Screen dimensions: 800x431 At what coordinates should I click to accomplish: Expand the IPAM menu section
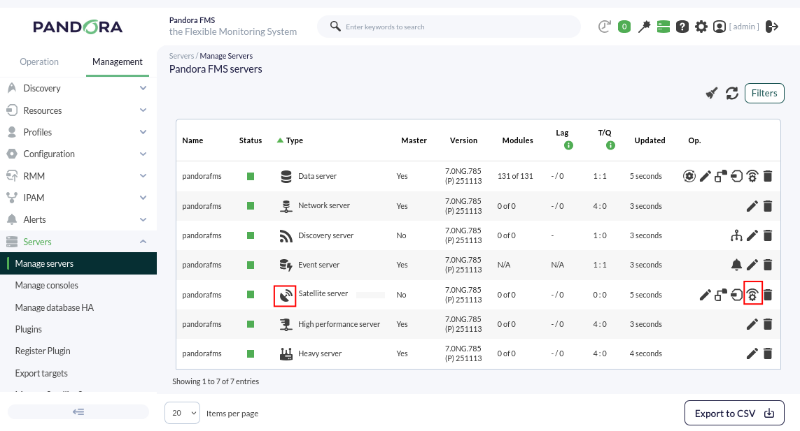click(x=79, y=197)
